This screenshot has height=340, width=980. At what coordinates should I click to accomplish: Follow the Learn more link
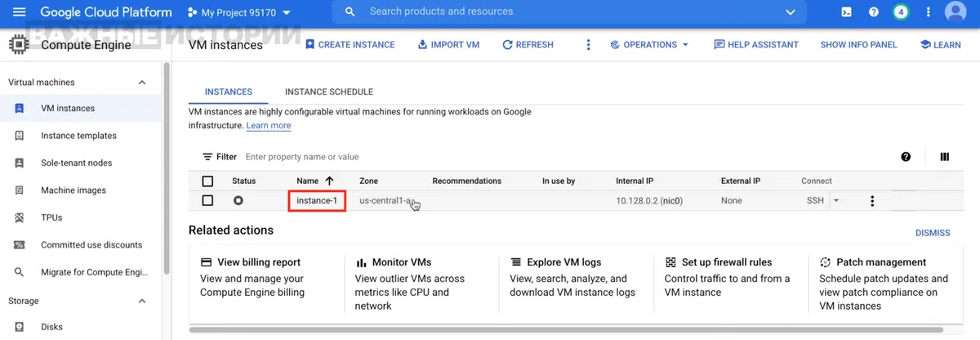(269, 126)
